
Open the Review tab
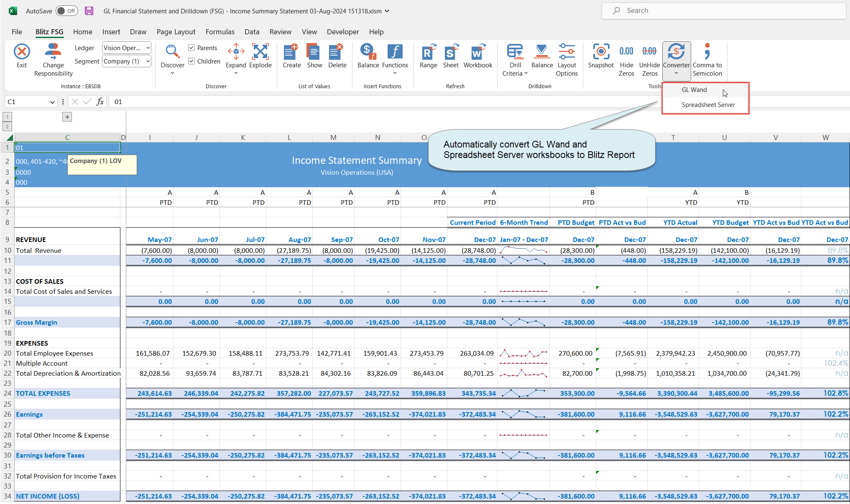[x=280, y=32]
